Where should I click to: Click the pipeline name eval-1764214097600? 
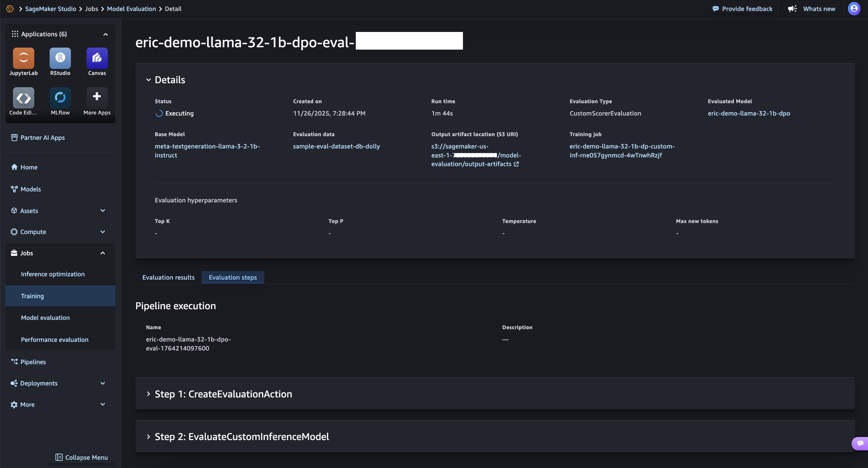tap(188, 344)
